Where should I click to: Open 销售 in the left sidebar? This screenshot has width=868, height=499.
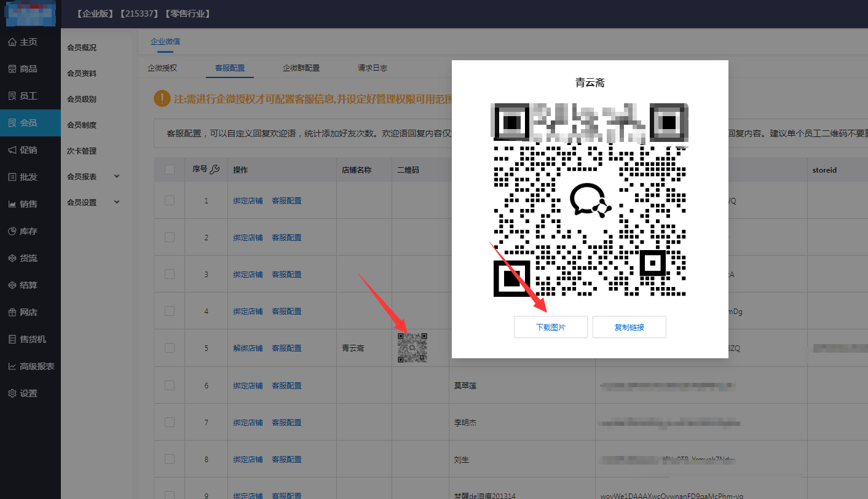30,204
